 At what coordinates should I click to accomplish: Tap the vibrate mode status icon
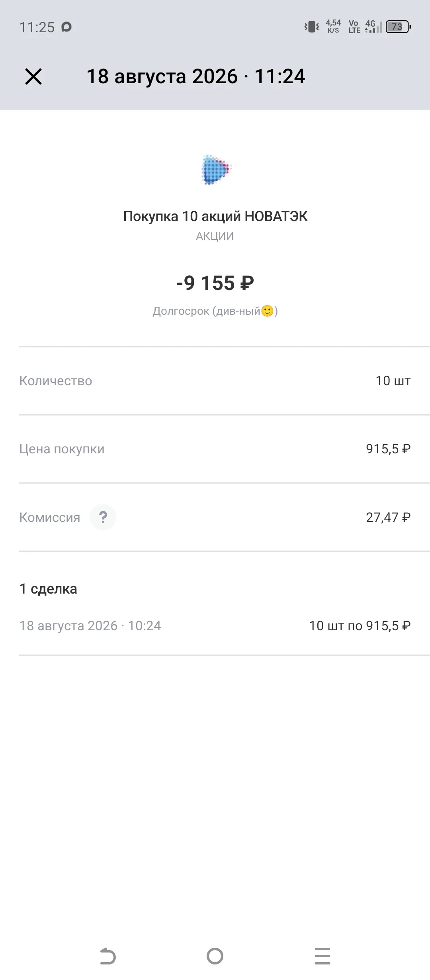click(312, 27)
